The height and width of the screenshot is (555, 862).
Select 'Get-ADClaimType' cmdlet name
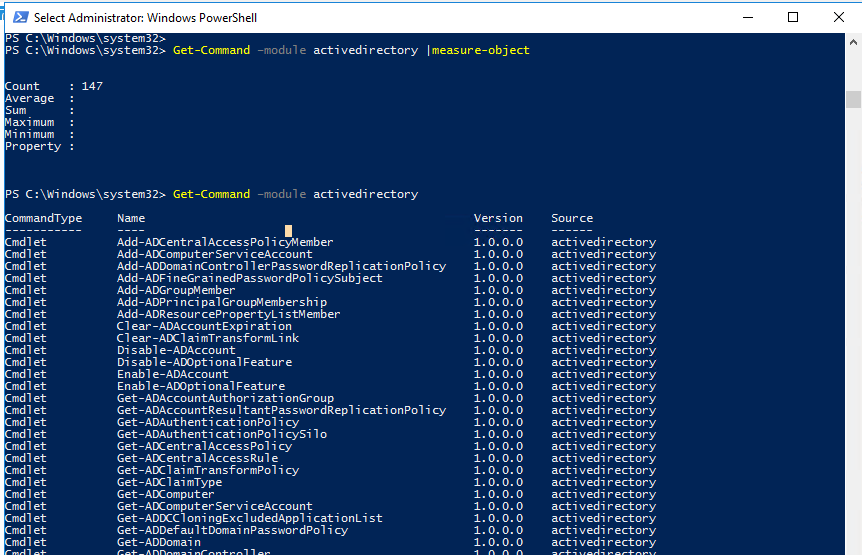click(169, 482)
